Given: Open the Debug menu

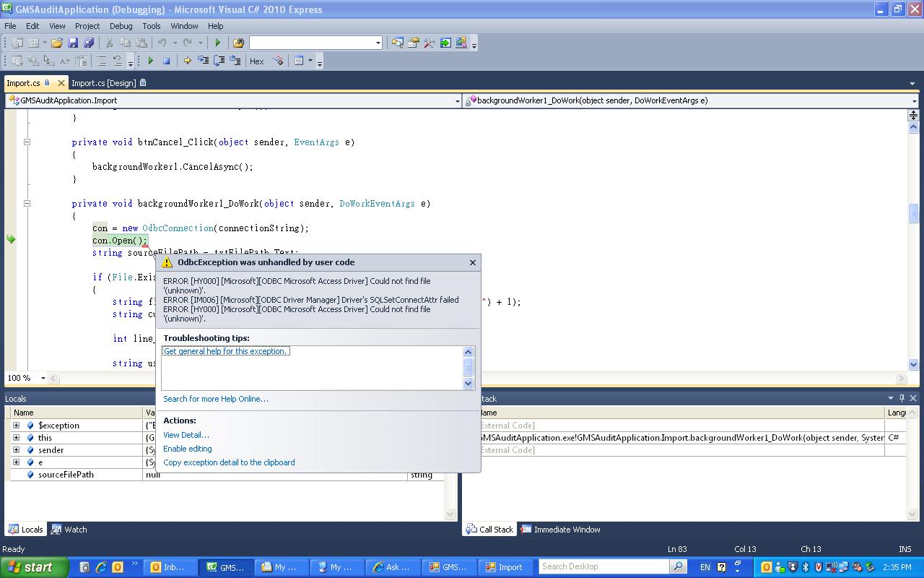Looking at the screenshot, I should 121,26.
